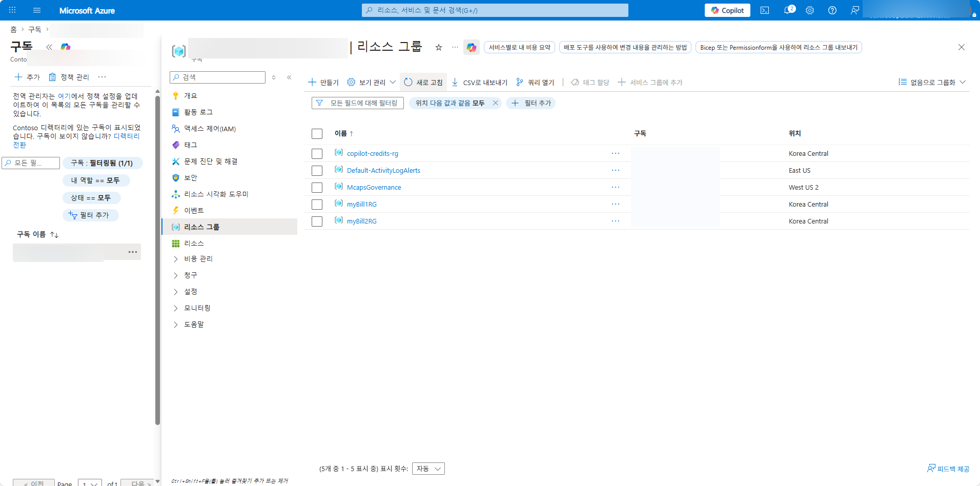Screen dimensions: 980x486
Task: Check the myBill1RG row checkbox
Action: click(x=317, y=205)
